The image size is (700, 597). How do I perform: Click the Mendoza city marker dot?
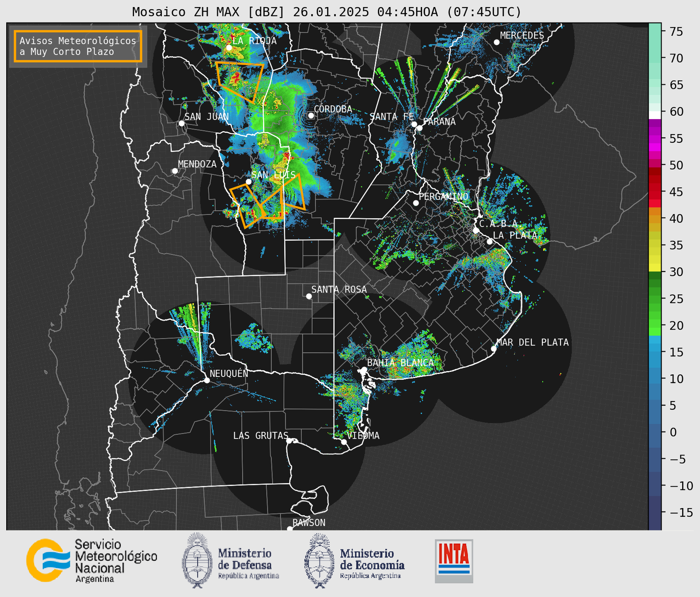click(x=175, y=171)
